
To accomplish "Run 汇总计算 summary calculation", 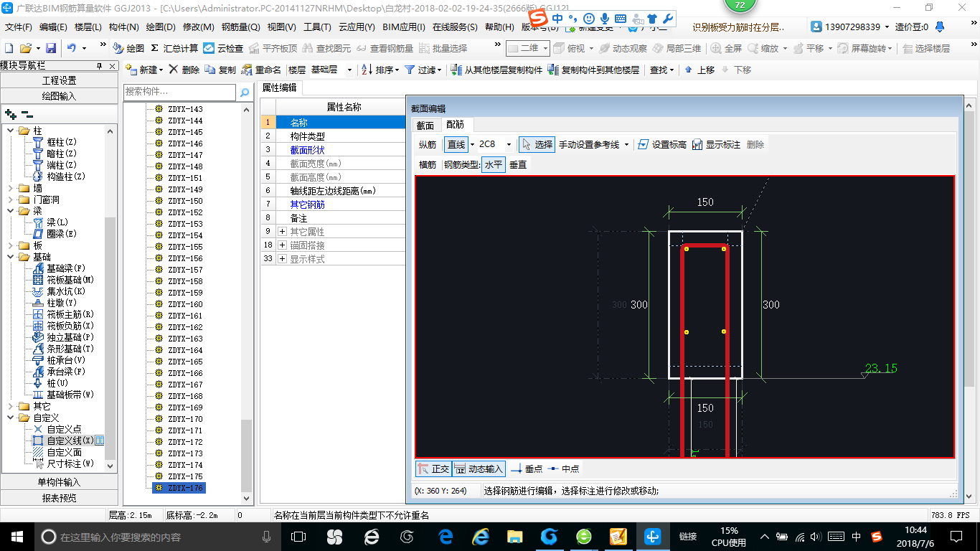I will [x=174, y=48].
